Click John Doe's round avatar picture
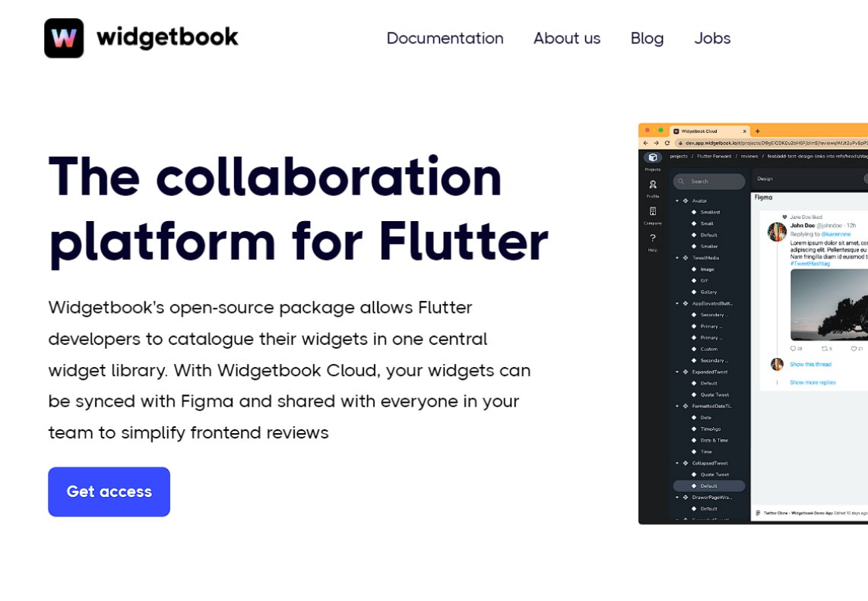 tap(777, 232)
